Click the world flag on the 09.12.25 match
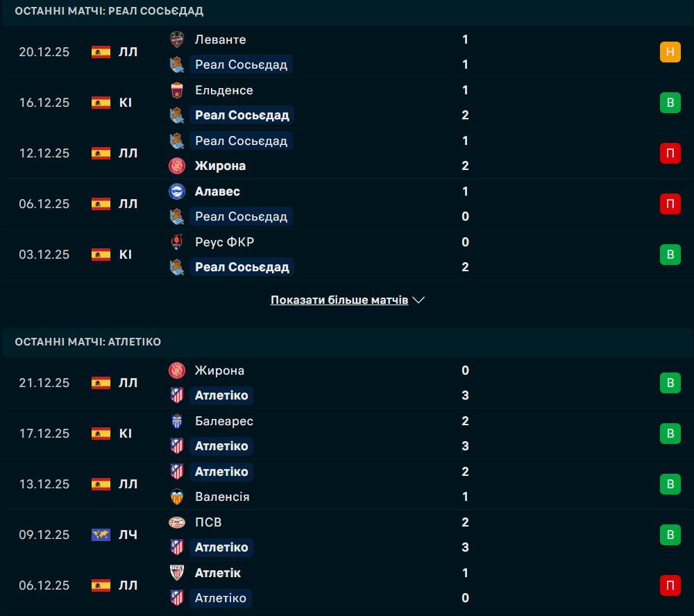The width and height of the screenshot is (694, 616). pyautogui.click(x=101, y=535)
